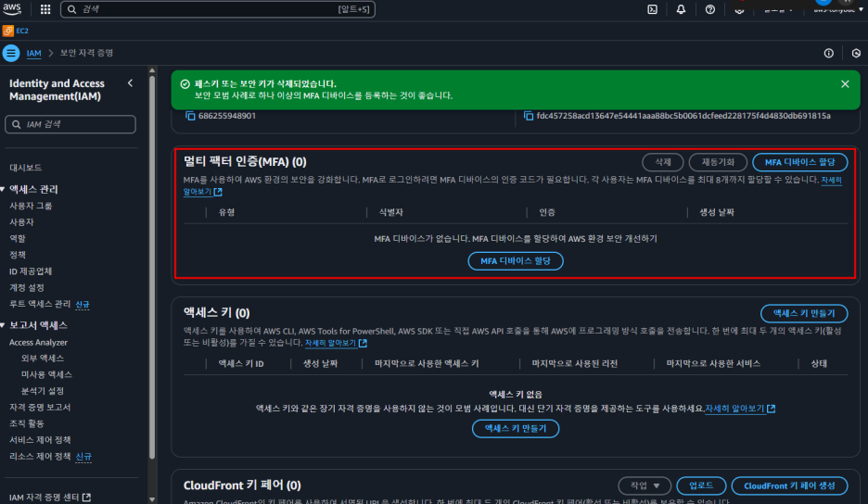
Task: Open Access Analyzer in sidebar
Action: tap(38, 343)
